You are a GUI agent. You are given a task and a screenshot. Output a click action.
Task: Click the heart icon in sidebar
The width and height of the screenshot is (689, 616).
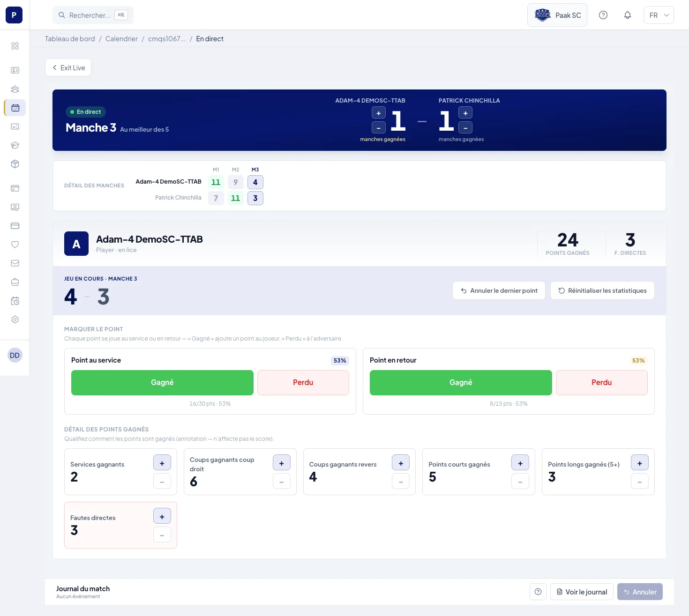[15, 245]
